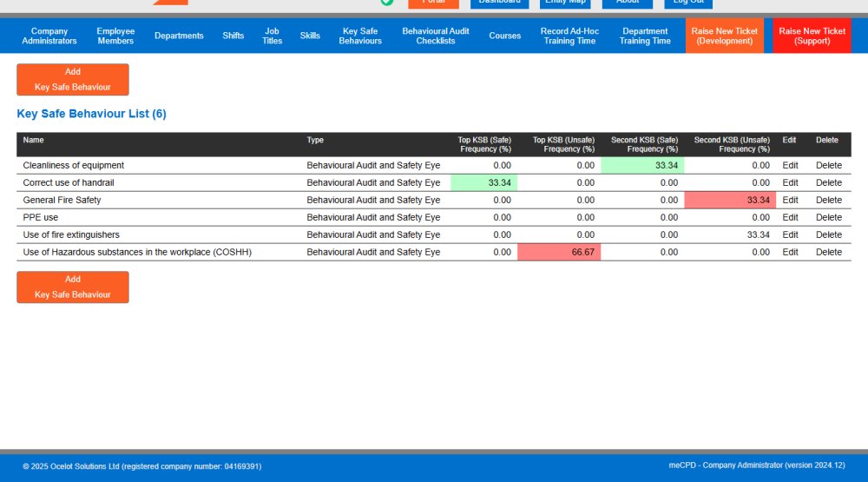Delete the COSHH hazardous substances entry

pyautogui.click(x=828, y=252)
